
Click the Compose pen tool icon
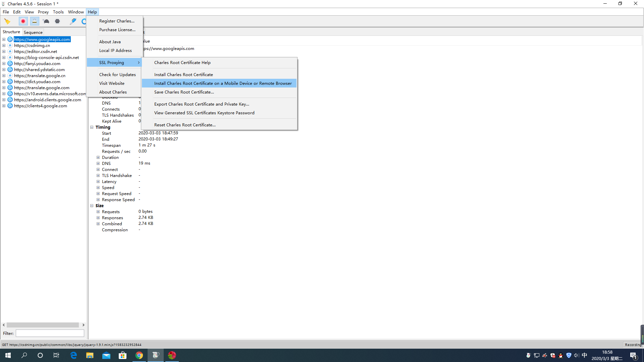click(73, 21)
